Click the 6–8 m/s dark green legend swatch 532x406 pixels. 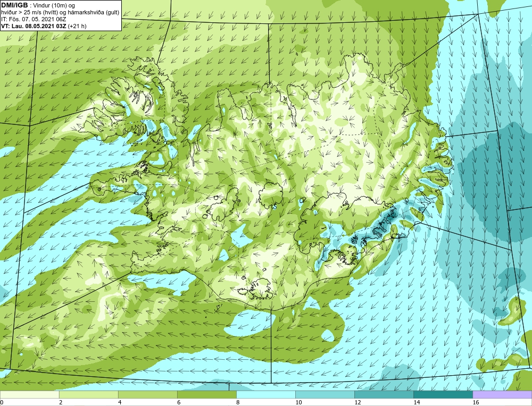click(206, 394)
